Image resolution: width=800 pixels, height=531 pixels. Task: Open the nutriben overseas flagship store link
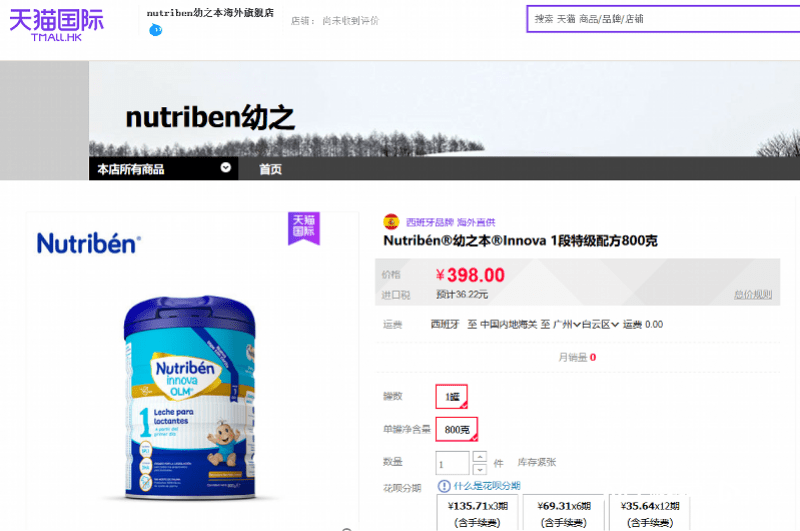point(210,13)
